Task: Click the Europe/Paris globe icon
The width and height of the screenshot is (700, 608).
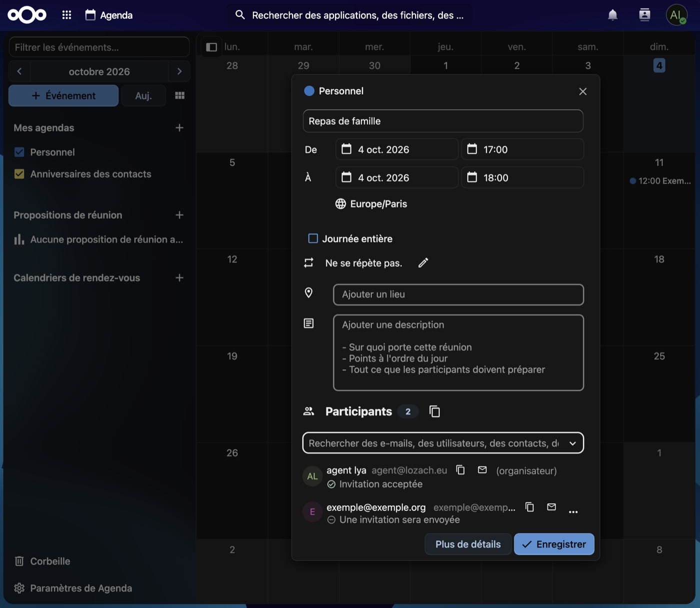Action: [340, 204]
